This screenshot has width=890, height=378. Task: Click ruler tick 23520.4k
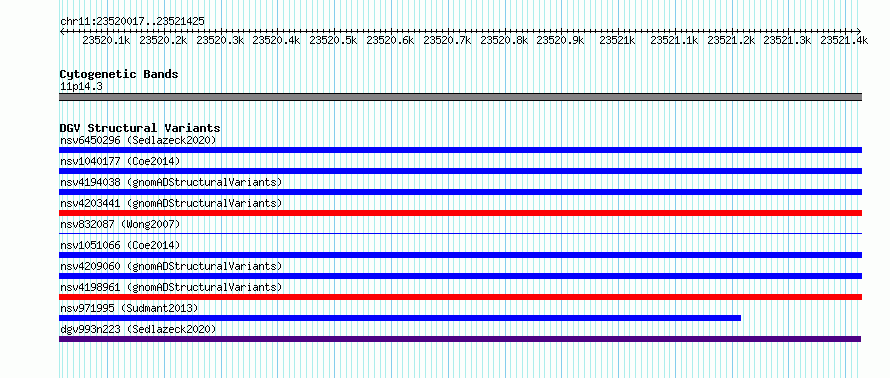276,40
